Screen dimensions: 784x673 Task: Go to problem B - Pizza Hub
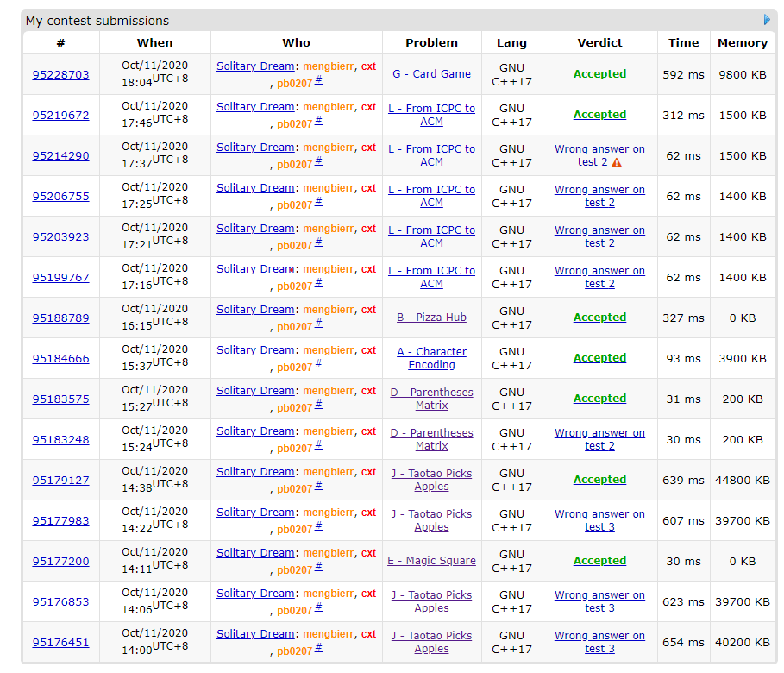point(431,318)
